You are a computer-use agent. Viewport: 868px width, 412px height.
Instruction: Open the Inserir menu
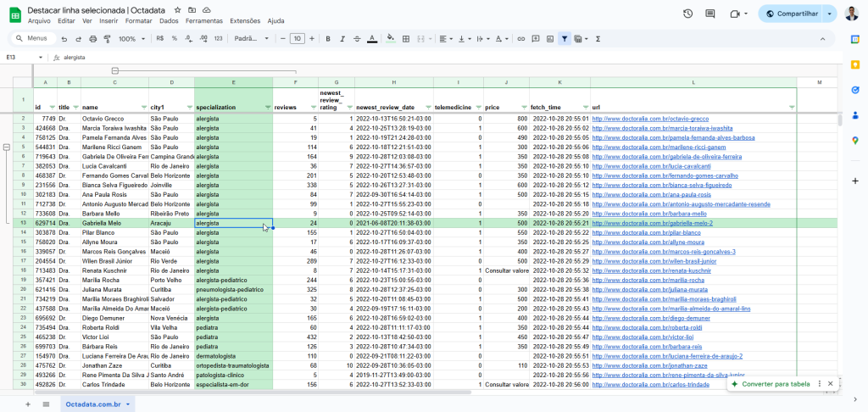pos(108,21)
